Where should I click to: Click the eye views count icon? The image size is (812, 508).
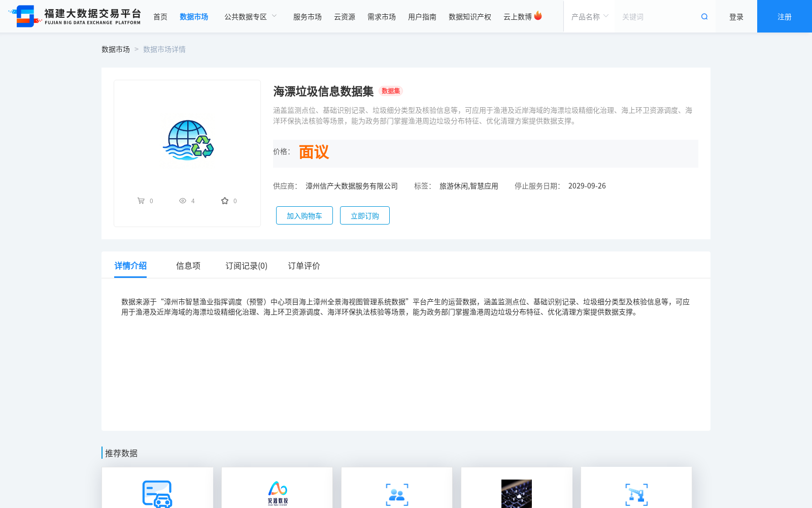click(x=183, y=201)
